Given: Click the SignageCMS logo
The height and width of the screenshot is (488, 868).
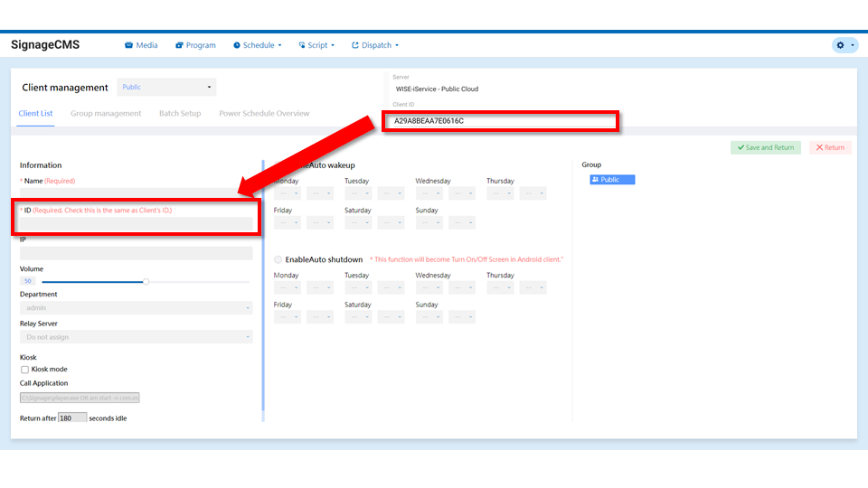Looking at the screenshot, I should coord(45,44).
